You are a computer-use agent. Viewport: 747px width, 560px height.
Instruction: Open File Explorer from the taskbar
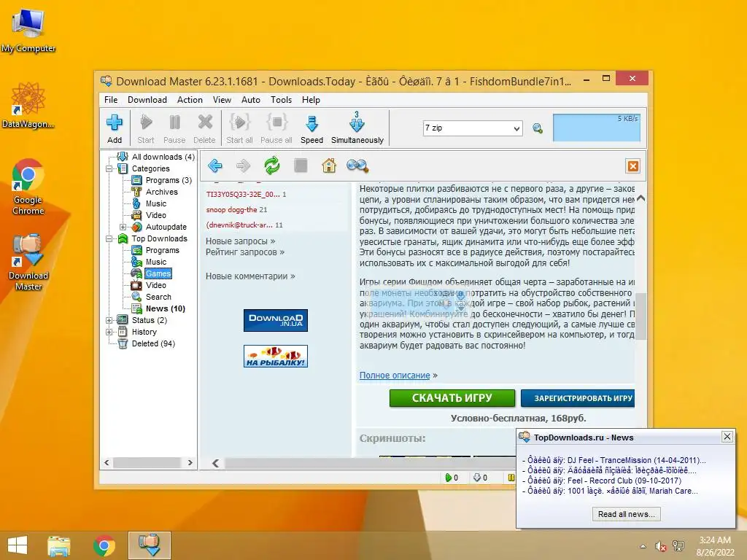[59, 545]
